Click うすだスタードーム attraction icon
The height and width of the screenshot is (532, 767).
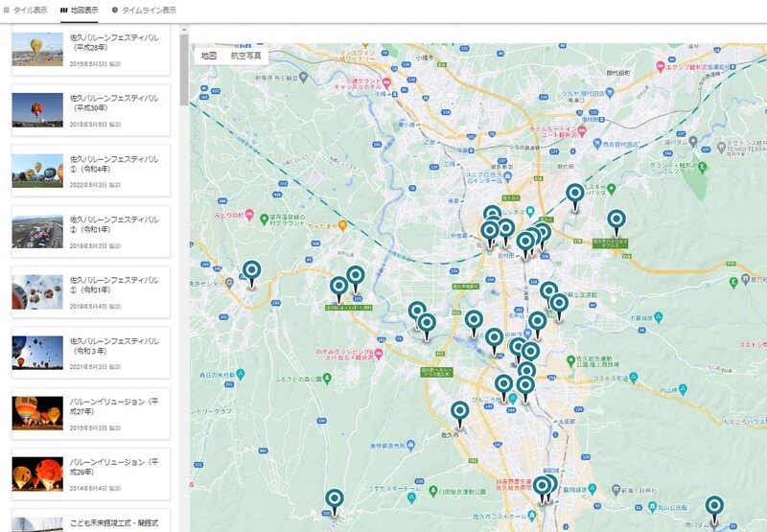click(x=411, y=497)
